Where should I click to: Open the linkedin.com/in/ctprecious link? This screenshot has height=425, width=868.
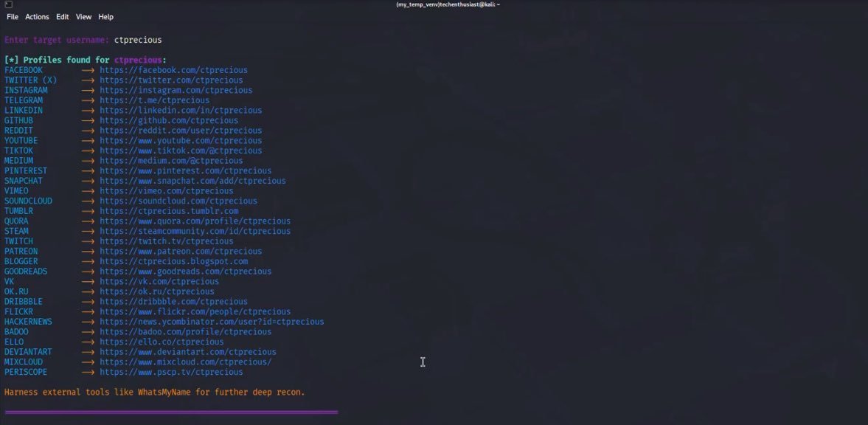click(x=181, y=110)
